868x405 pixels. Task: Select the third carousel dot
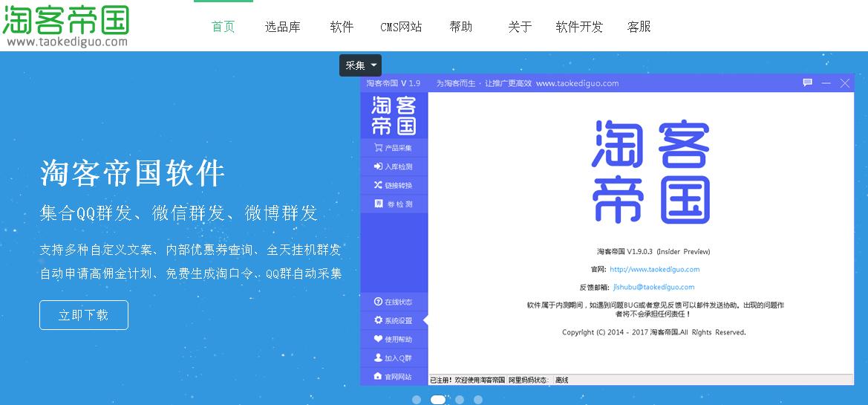click(460, 400)
